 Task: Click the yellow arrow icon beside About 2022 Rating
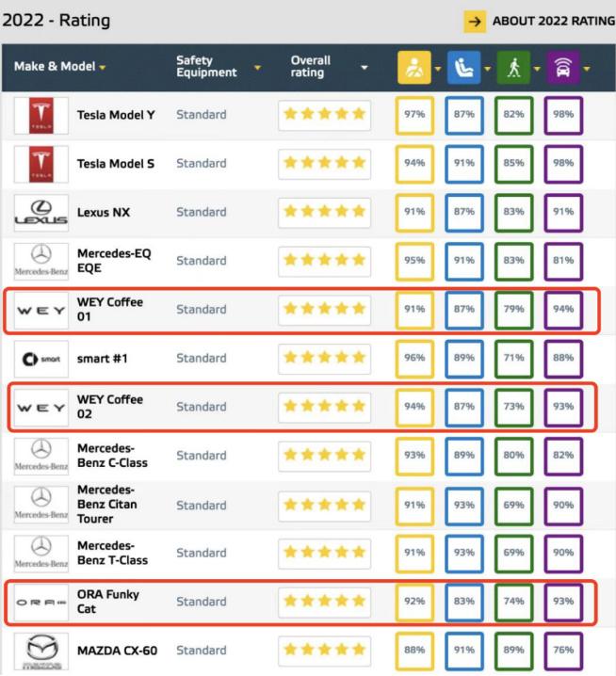tap(475, 22)
